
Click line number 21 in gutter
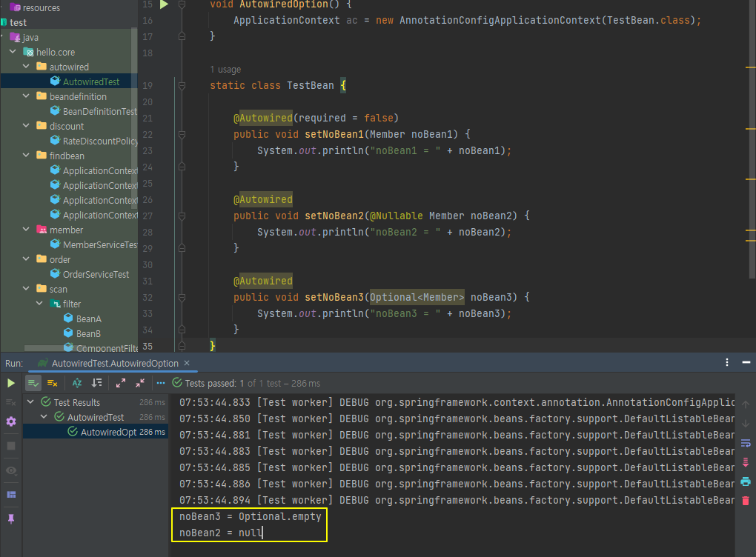pos(147,118)
